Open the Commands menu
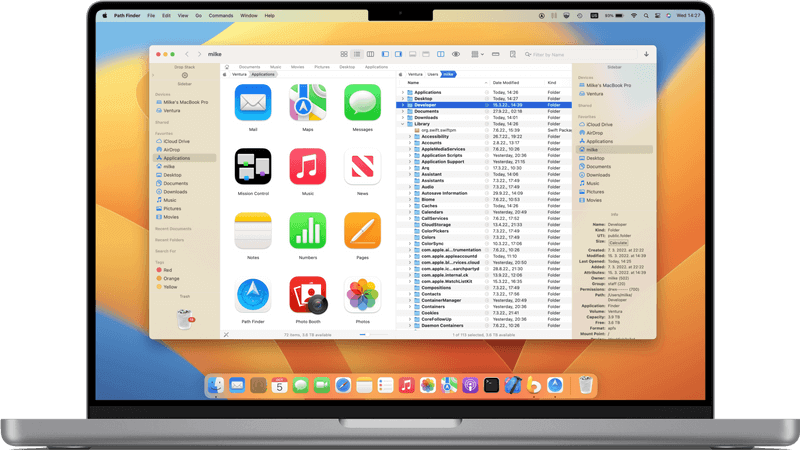The width and height of the screenshot is (800, 450). click(x=221, y=16)
